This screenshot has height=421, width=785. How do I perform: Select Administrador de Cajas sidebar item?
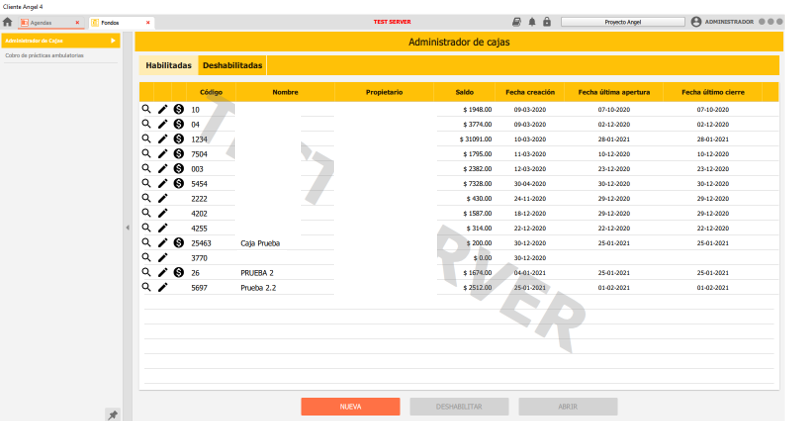55,41
